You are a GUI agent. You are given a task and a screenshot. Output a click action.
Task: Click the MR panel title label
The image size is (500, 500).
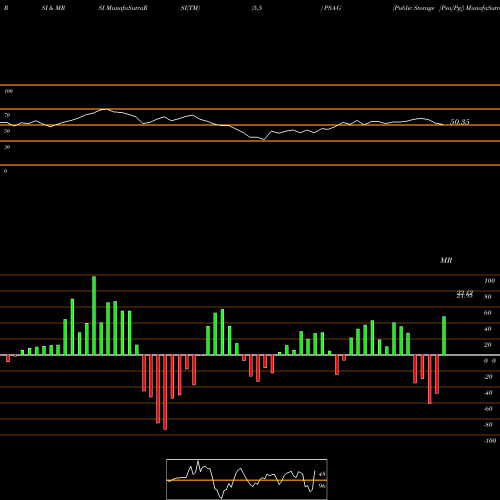(x=446, y=260)
